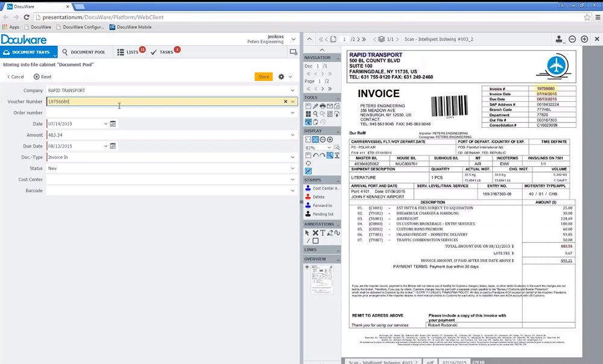Screen dimensions: 603x364
Task: Open the Status dropdown
Action: click(x=292, y=168)
